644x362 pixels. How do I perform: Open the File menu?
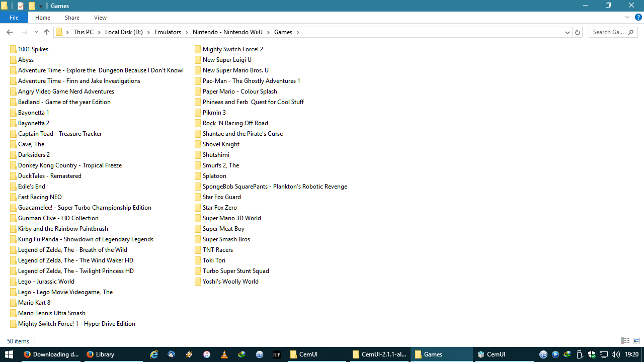[x=14, y=18]
